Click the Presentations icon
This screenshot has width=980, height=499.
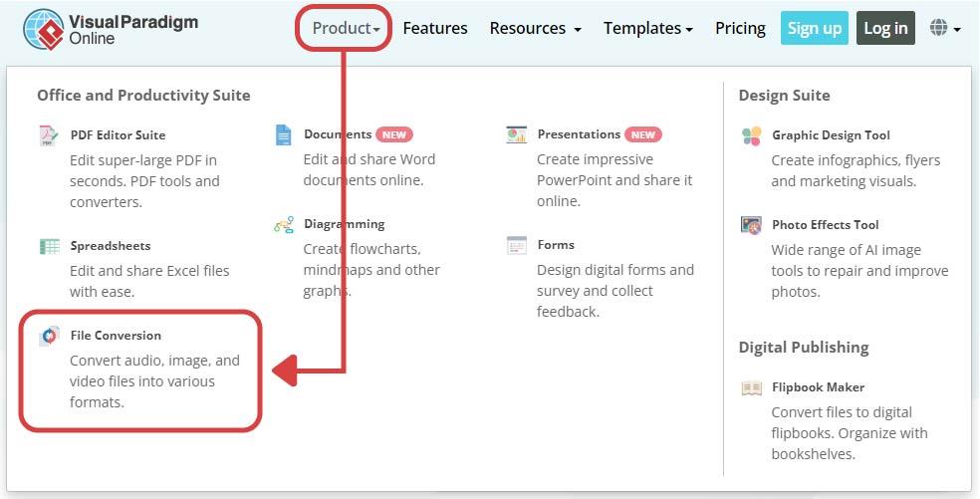516,135
